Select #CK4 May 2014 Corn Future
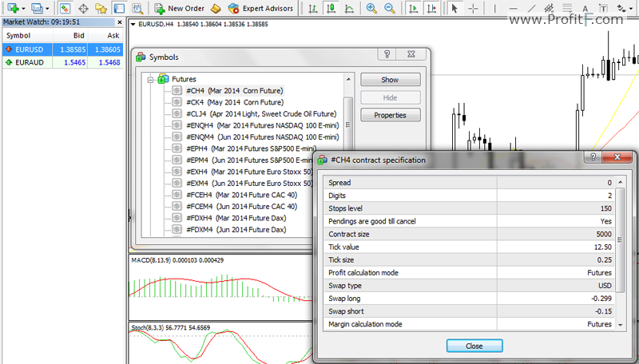 click(235, 102)
